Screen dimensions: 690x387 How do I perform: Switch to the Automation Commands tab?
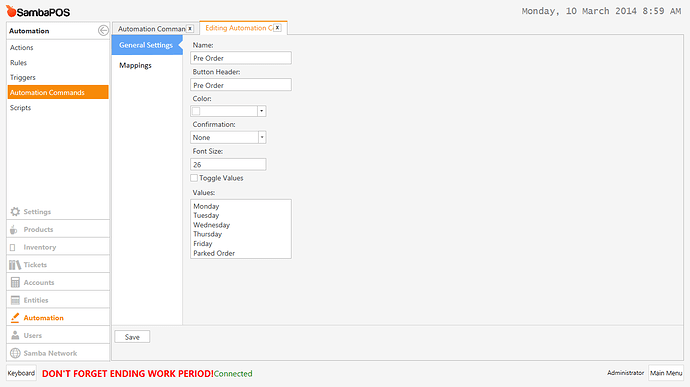pyautogui.click(x=151, y=29)
